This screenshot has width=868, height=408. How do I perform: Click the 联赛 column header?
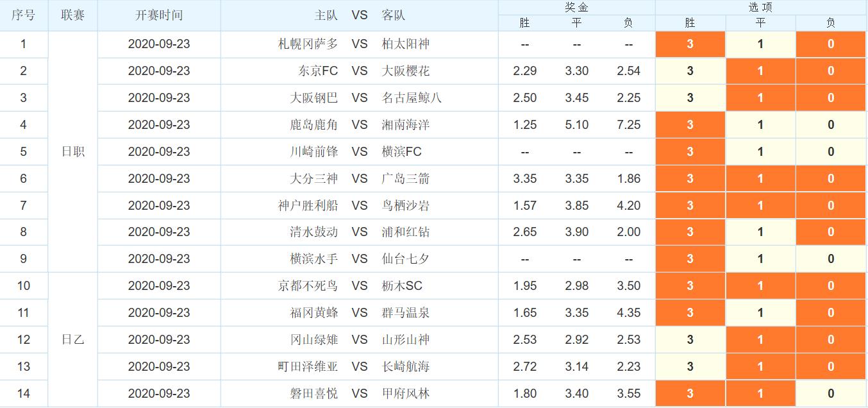73,15
